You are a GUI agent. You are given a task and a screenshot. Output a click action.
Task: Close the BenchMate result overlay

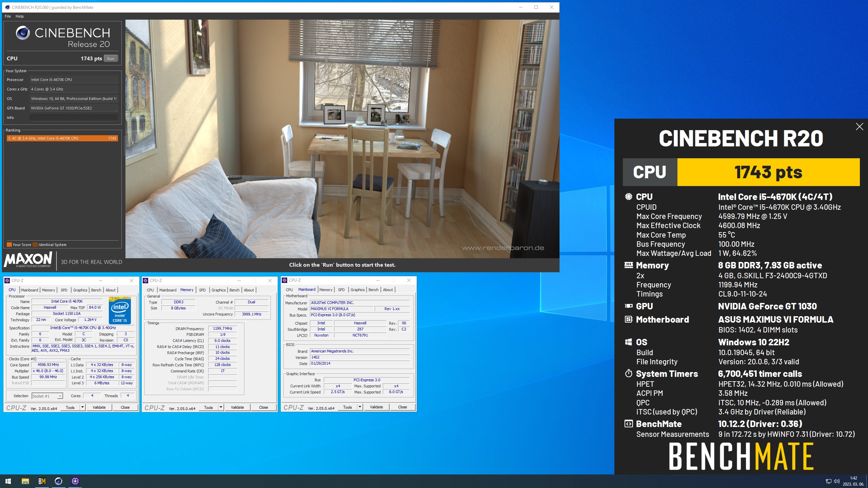[860, 127]
